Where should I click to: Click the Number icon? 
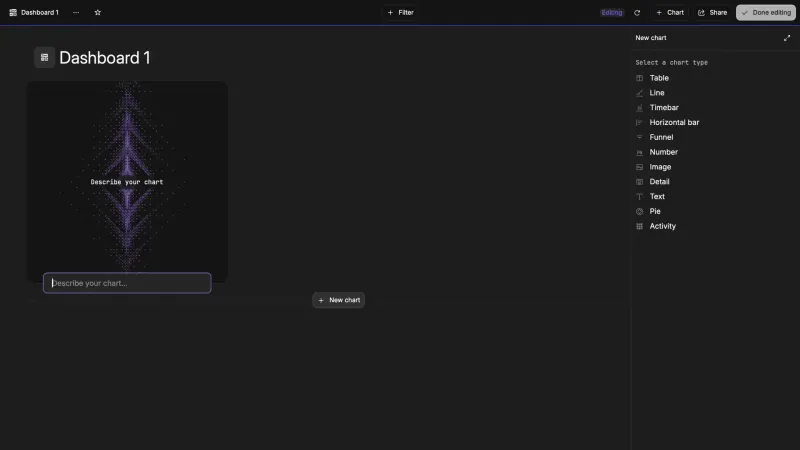[639, 152]
